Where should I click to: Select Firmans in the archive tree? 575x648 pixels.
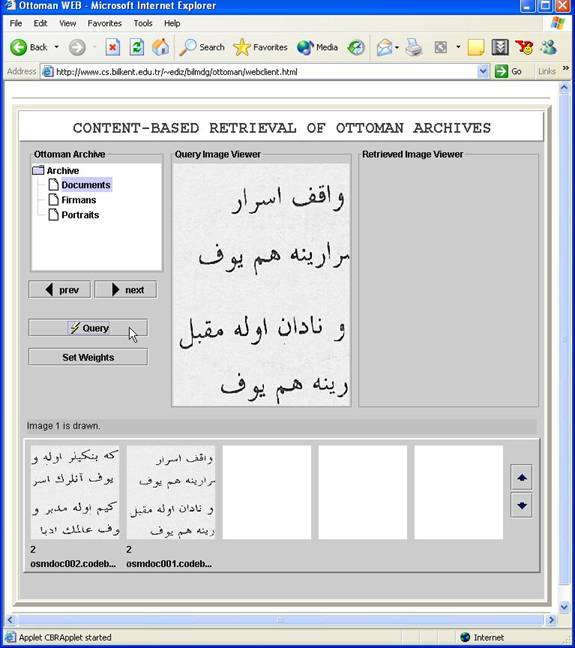(79, 200)
